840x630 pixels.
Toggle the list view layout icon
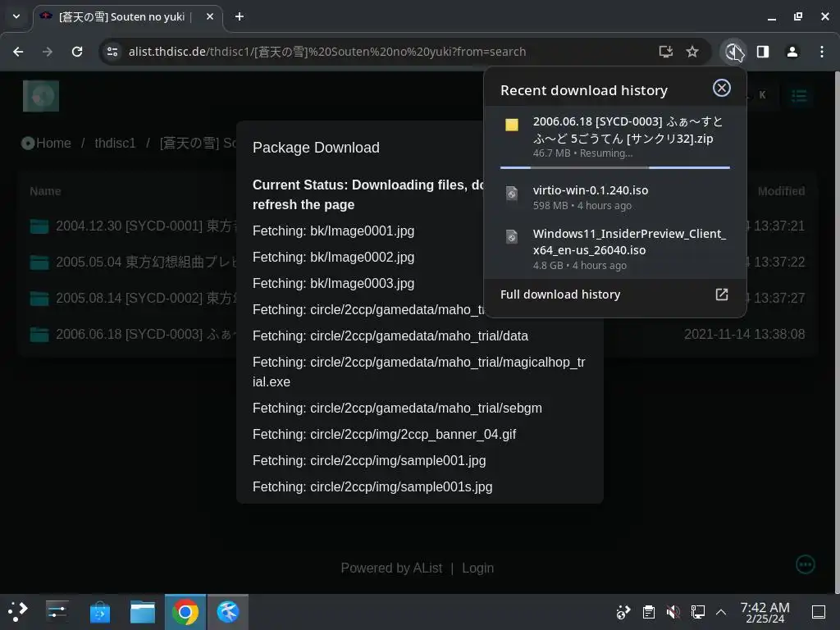pyautogui.click(x=799, y=96)
